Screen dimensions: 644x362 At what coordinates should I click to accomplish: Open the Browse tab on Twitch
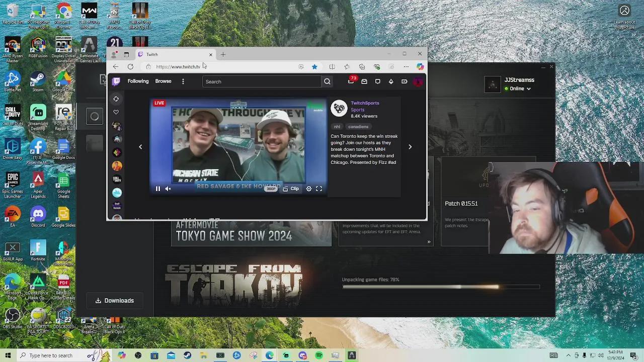click(x=163, y=81)
